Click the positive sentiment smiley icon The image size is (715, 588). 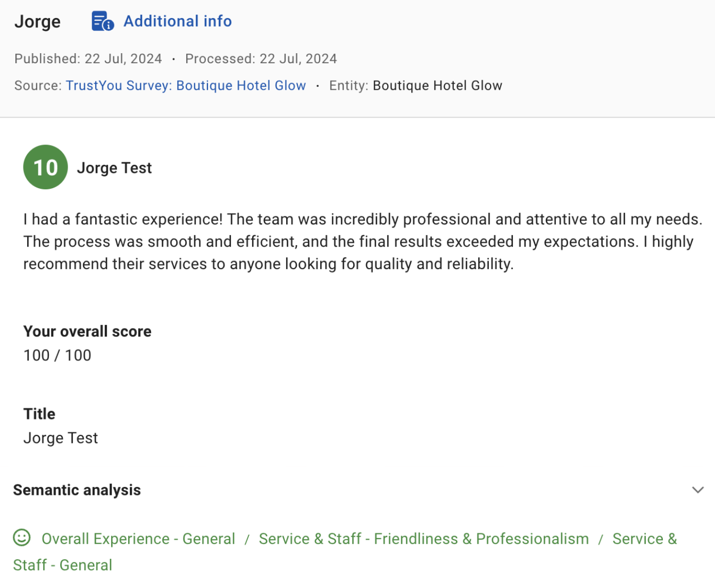pyautogui.click(x=22, y=538)
